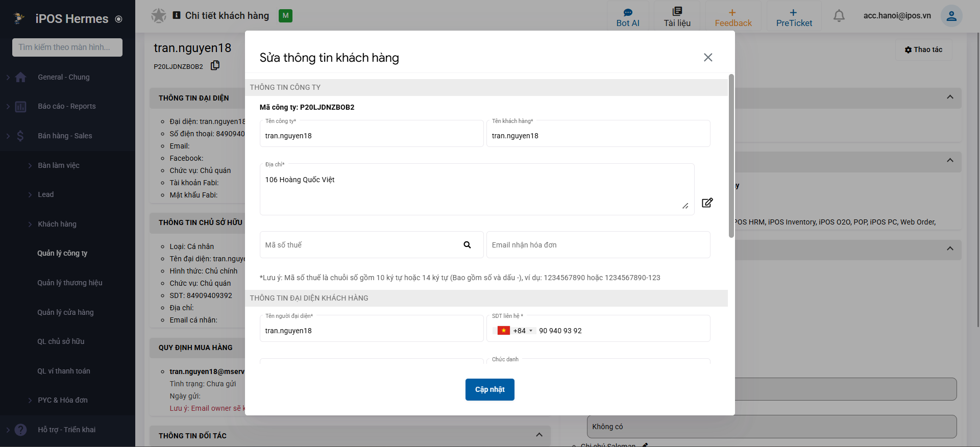Click into the Địa chỉ text area
Screen dimensions: 980x447
tap(477, 189)
